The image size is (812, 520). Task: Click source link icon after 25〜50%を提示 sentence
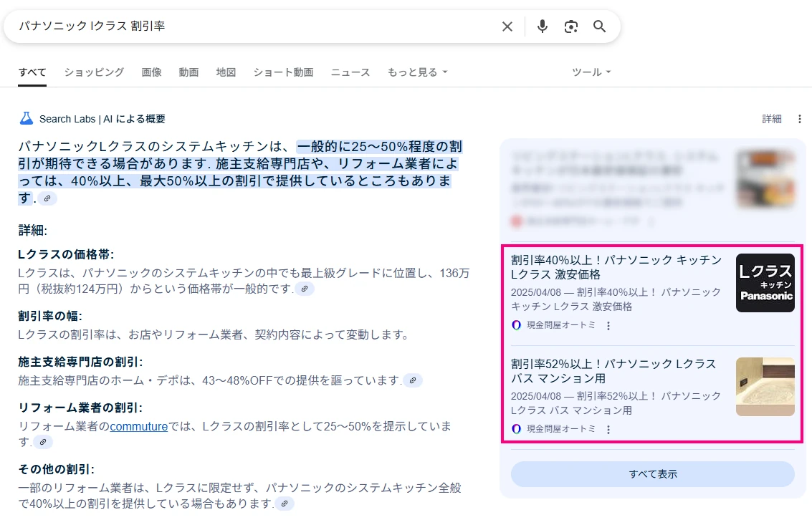point(43,442)
